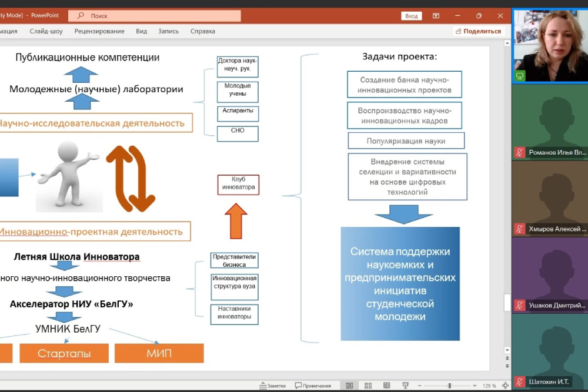Click the Доктора наук box

pyautogui.click(x=238, y=67)
